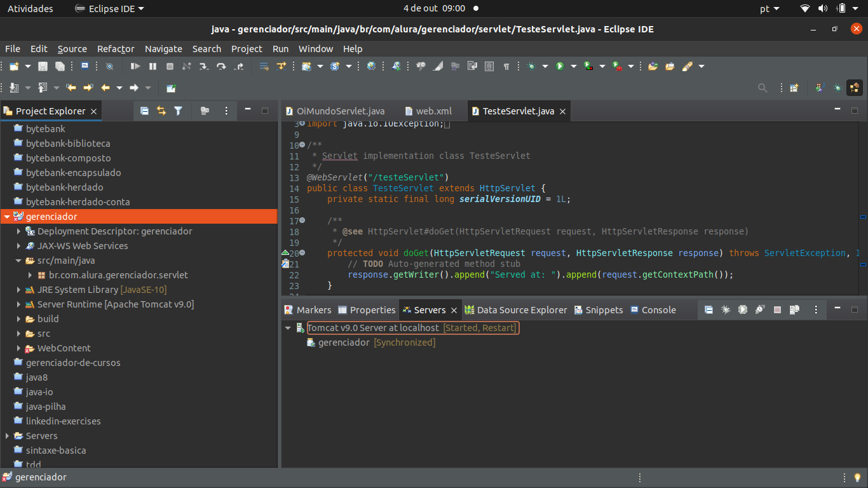Switch to the OiMundoServlet.java editor tab
This screenshot has height=488, width=868.
click(x=335, y=111)
